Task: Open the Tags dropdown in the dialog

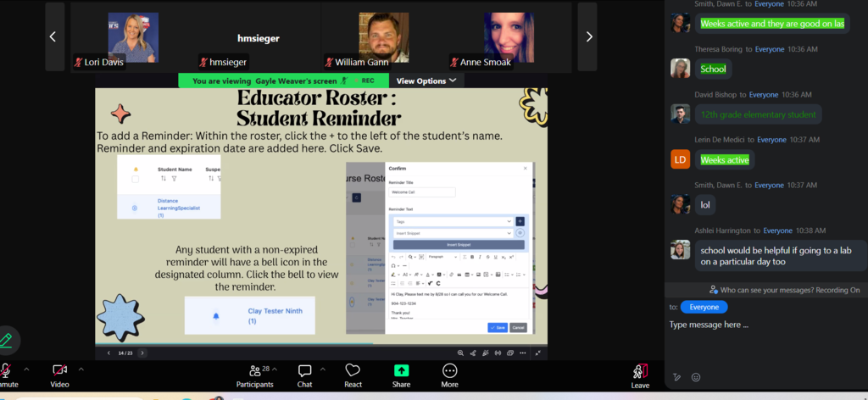Action: pyautogui.click(x=453, y=221)
